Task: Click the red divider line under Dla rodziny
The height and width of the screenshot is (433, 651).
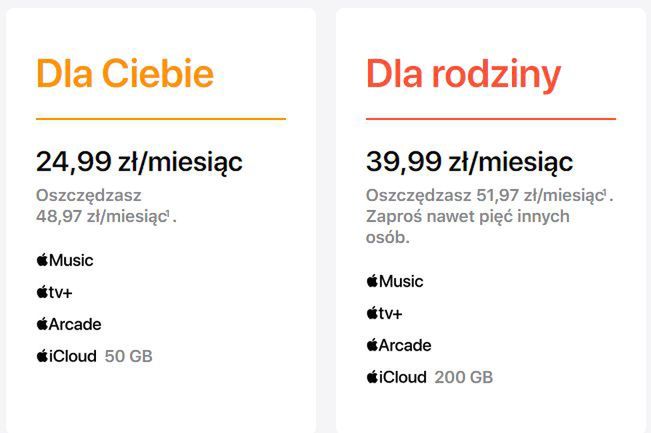Action: [491, 119]
